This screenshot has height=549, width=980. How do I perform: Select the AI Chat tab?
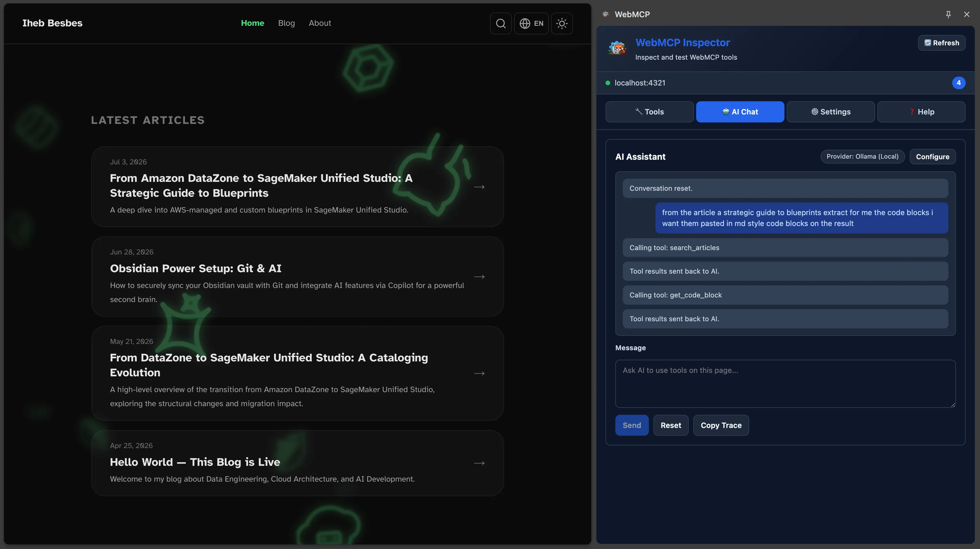click(x=740, y=112)
